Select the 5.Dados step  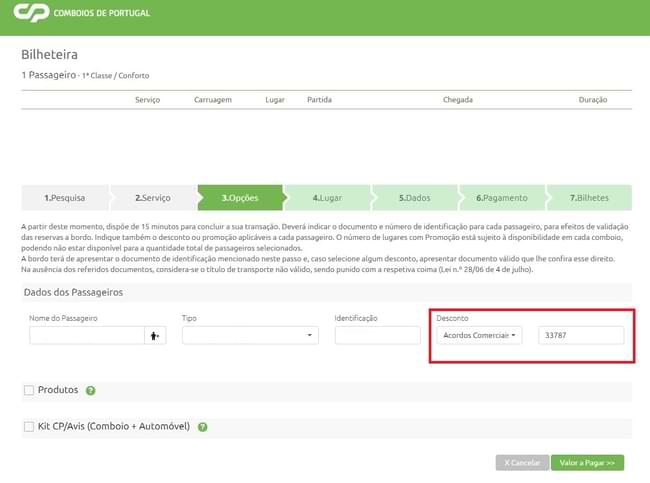point(415,198)
